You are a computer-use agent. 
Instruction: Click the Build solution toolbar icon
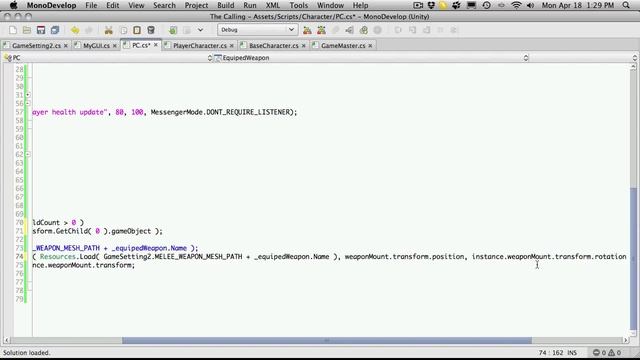pyautogui.click(x=307, y=30)
